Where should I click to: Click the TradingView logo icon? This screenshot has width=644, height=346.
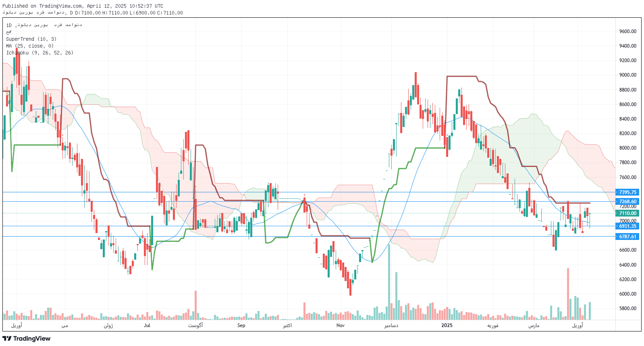pos(7,338)
